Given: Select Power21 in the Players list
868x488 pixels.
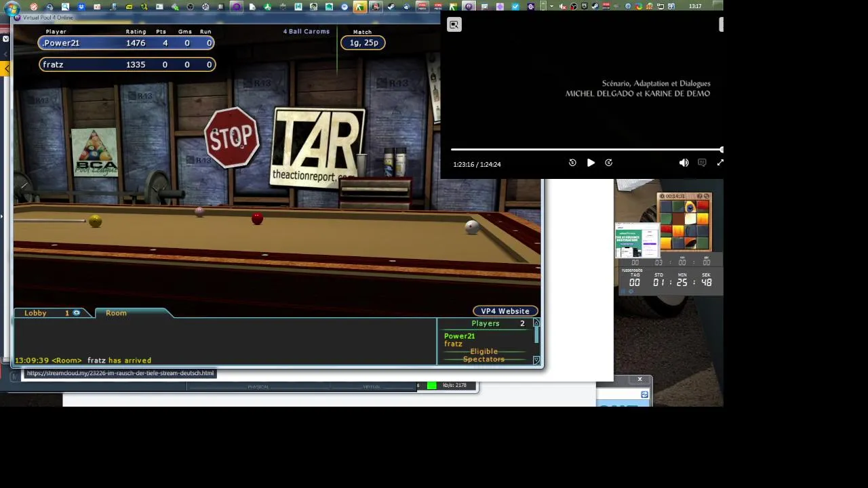Looking at the screenshot, I should point(459,336).
